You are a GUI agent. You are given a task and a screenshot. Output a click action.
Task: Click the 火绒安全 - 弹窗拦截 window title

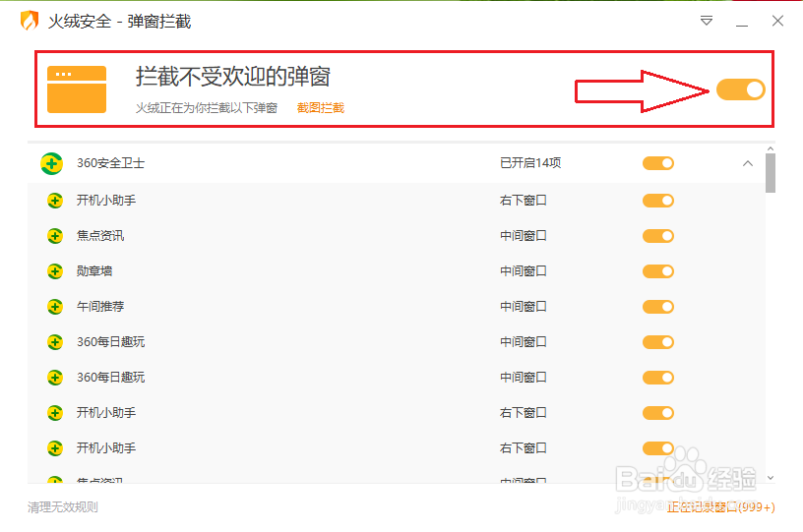click(119, 21)
